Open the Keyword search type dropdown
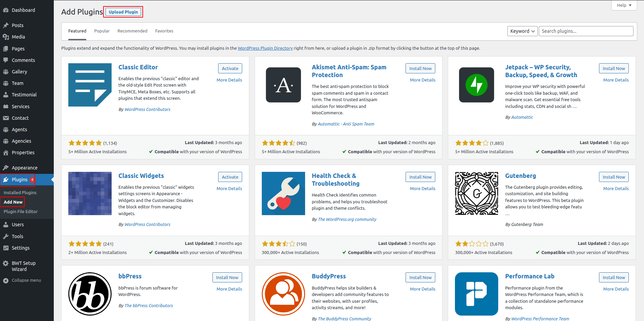Image resolution: width=644 pixels, height=321 pixels. pyautogui.click(x=522, y=31)
